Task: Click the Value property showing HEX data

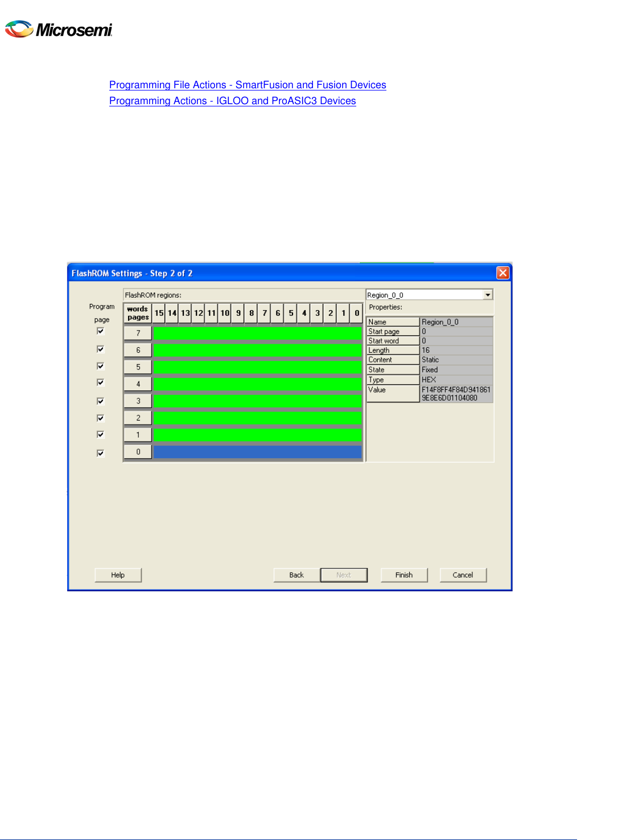Action: (x=456, y=393)
